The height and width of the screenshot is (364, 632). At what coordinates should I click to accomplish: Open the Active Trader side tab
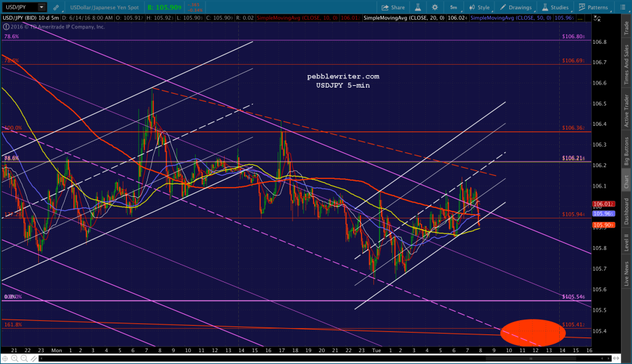626,110
